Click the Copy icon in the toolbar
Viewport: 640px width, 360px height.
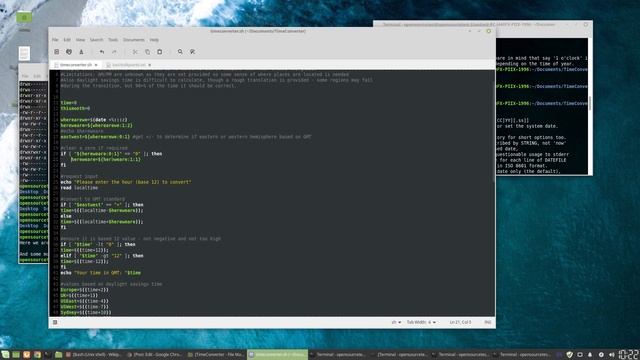pyautogui.click(x=147, y=52)
